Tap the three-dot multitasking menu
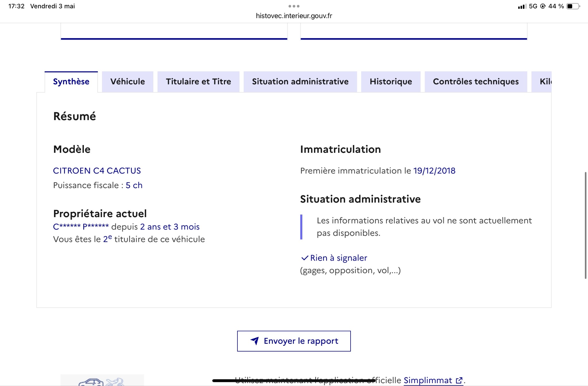The width and height of the screenshot is (588, 386). tap(294, 6)
